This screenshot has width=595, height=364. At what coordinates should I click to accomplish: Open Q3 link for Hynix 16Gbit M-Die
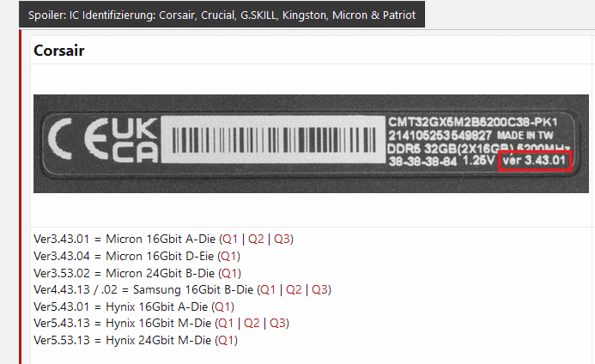click(x=278, y=323)
